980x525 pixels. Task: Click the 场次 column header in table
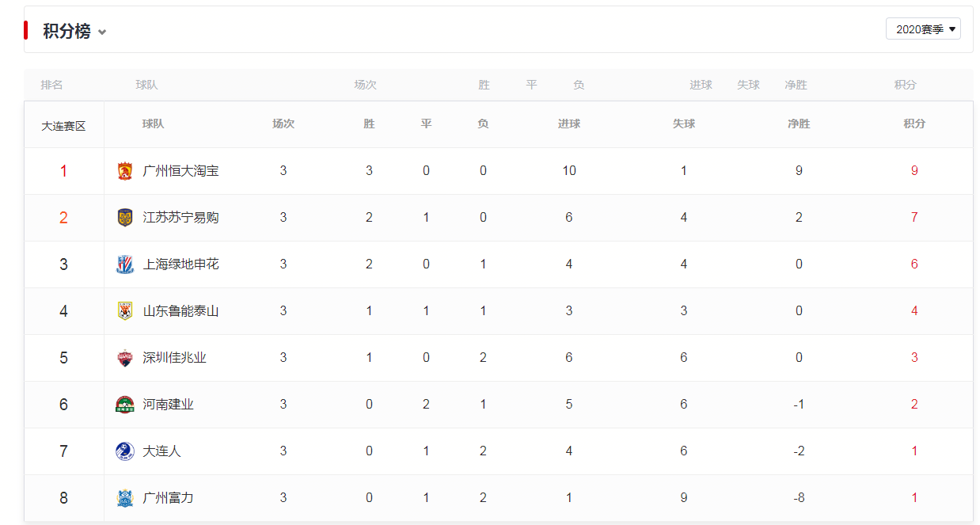[283, 124]
